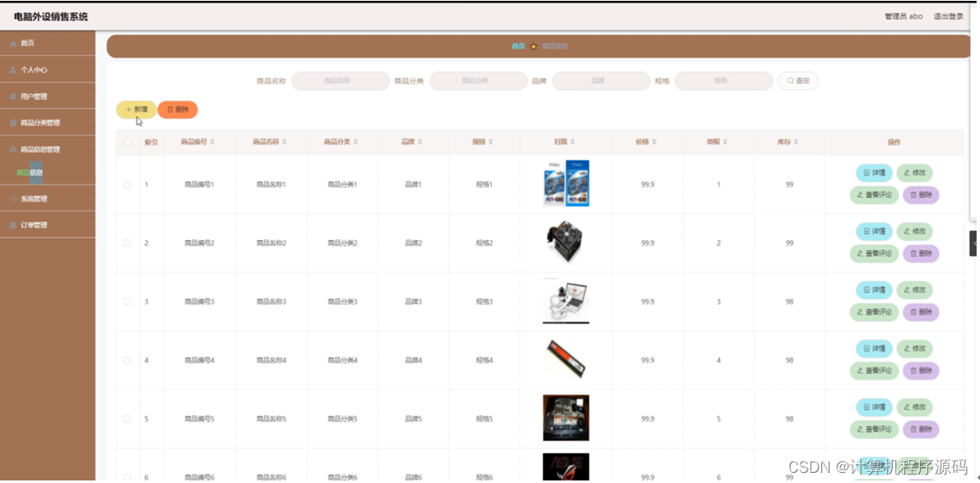This screenshot has height=483, width=980.
Task: Expand 商品信息管理 sidebar section
Action: tap(48, 149)
